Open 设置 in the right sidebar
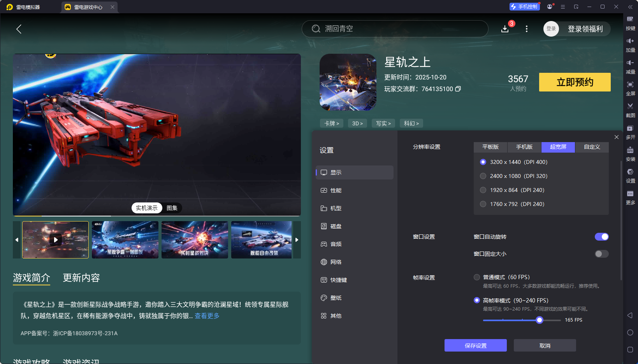The height and width of the screenshot is (364, 638). (630, 176)
